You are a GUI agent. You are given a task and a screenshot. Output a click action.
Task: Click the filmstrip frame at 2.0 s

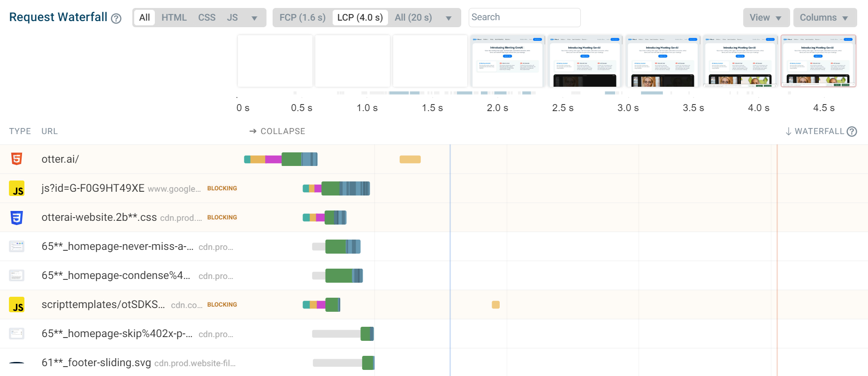[x=508, y=61]
